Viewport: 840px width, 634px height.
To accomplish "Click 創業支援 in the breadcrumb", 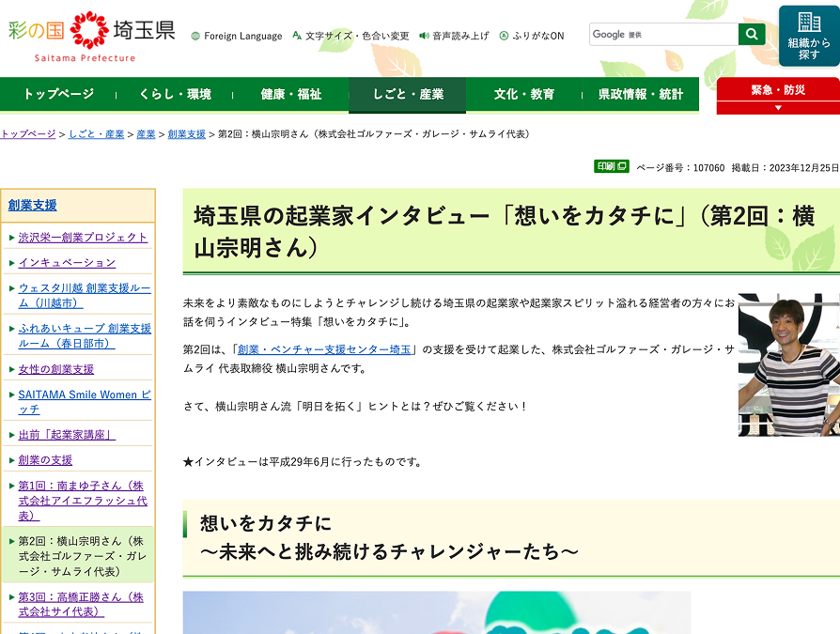I will pos(186,134).
